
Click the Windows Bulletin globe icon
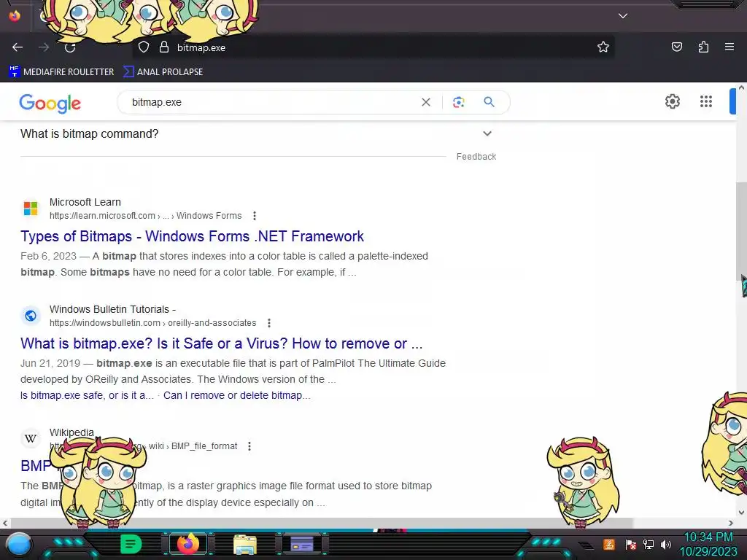pyautogui.click(x=31, y=316)
